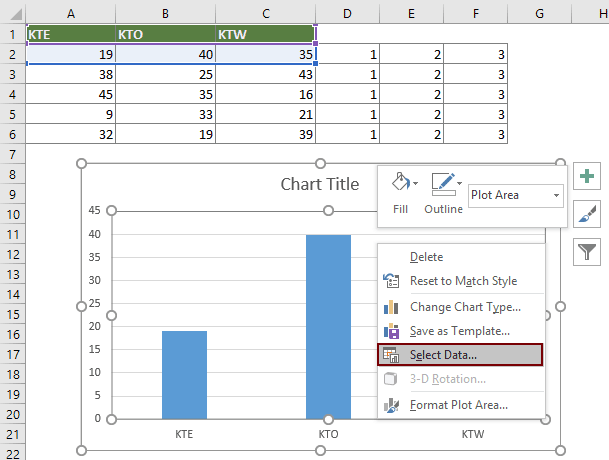Select column D header

tap(347, 14)
